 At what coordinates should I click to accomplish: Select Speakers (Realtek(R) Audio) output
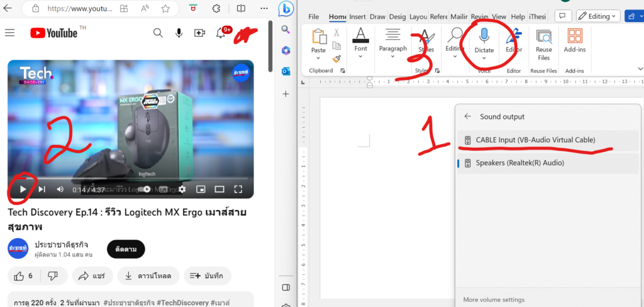(x=548, y=163)
